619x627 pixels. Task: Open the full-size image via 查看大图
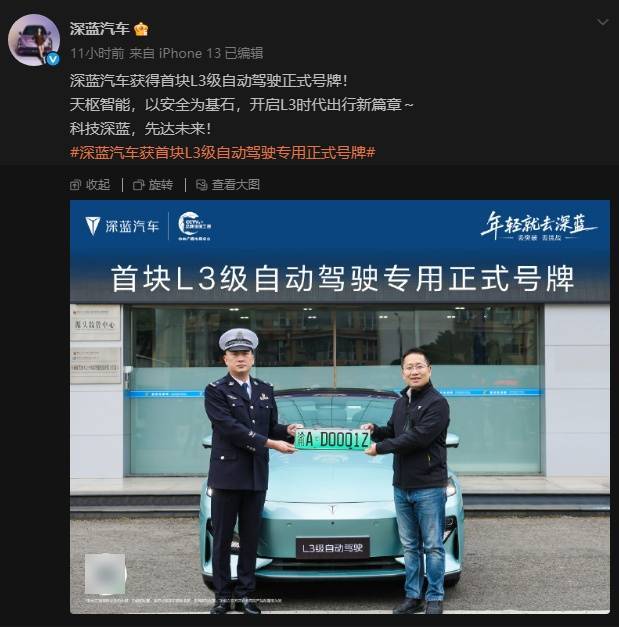(x=228, y=185)
